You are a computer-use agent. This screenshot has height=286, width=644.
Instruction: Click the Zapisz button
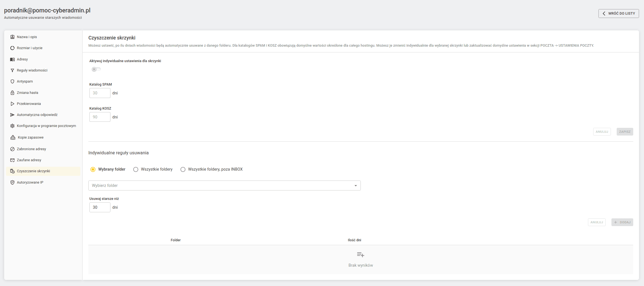[625, 132]
